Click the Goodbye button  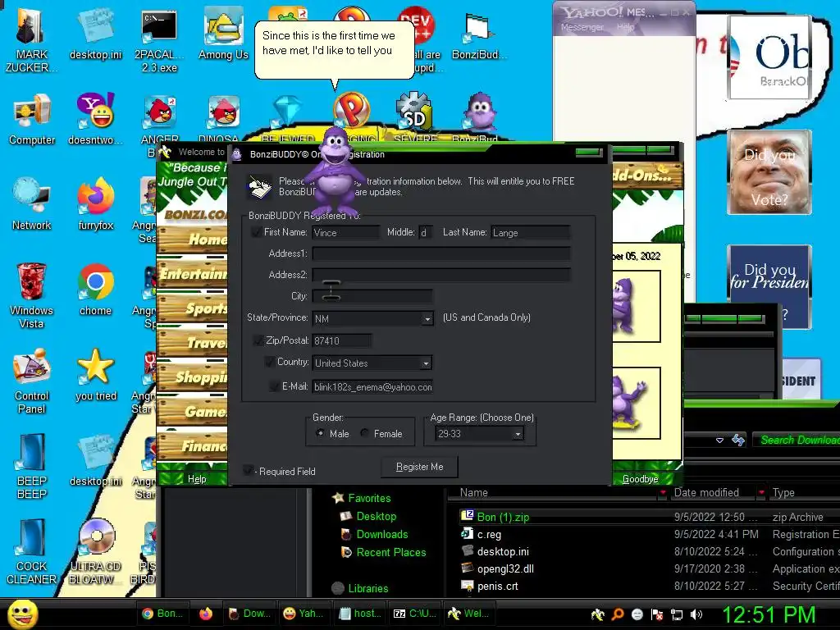pos(640,479)
